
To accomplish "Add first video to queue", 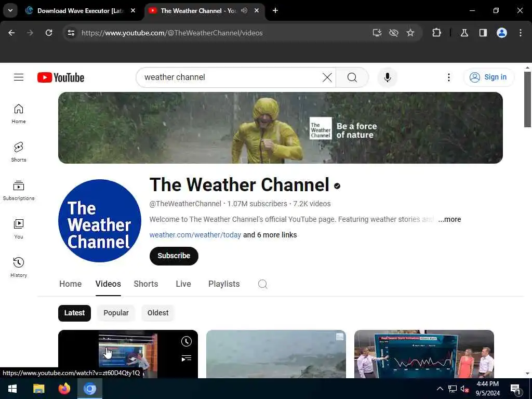I will pyautogui.click(x=187, y=358).
